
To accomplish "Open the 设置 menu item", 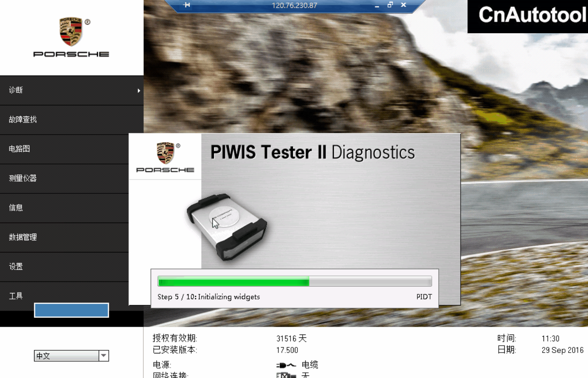I will click(64, 267).
